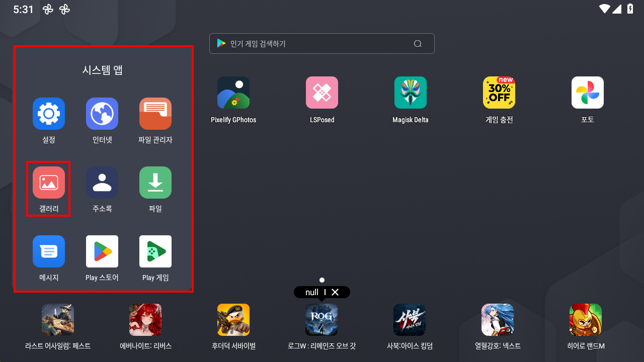
Task: Launch the Play 게임 app
Action: point(155,251)
